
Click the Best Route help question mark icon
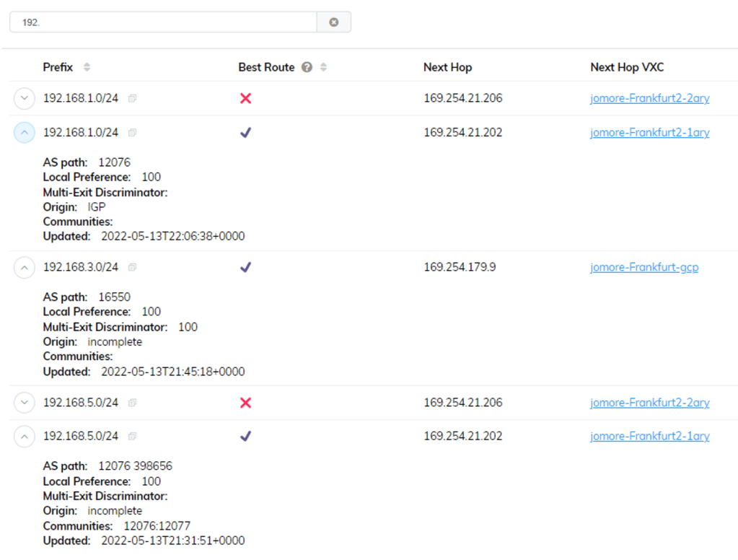[307, 67]
